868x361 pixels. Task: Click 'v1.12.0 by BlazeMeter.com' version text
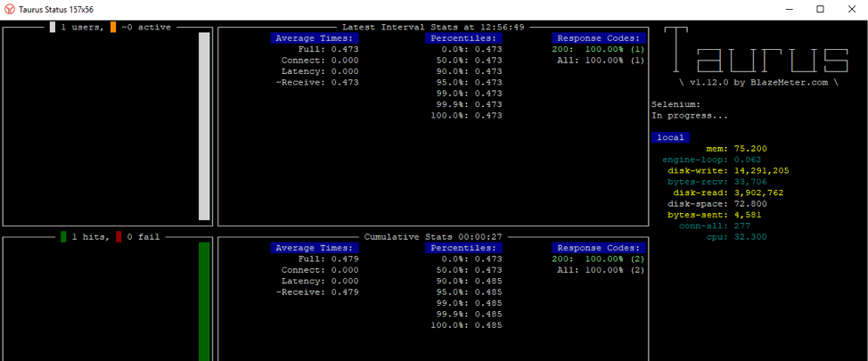coord(759,83)
